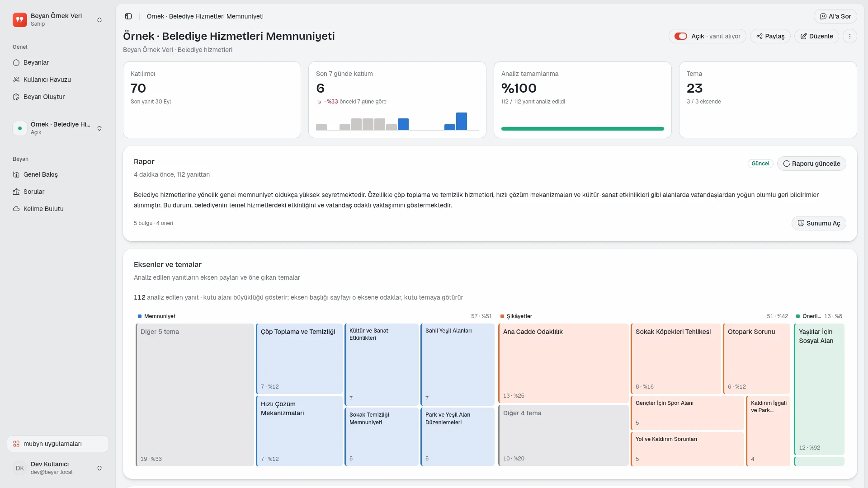This screenshot has height=488, width=868.
Task: Click the Sorular icon in sidebar
Action: pyautogui.click(x=16, y=192)
